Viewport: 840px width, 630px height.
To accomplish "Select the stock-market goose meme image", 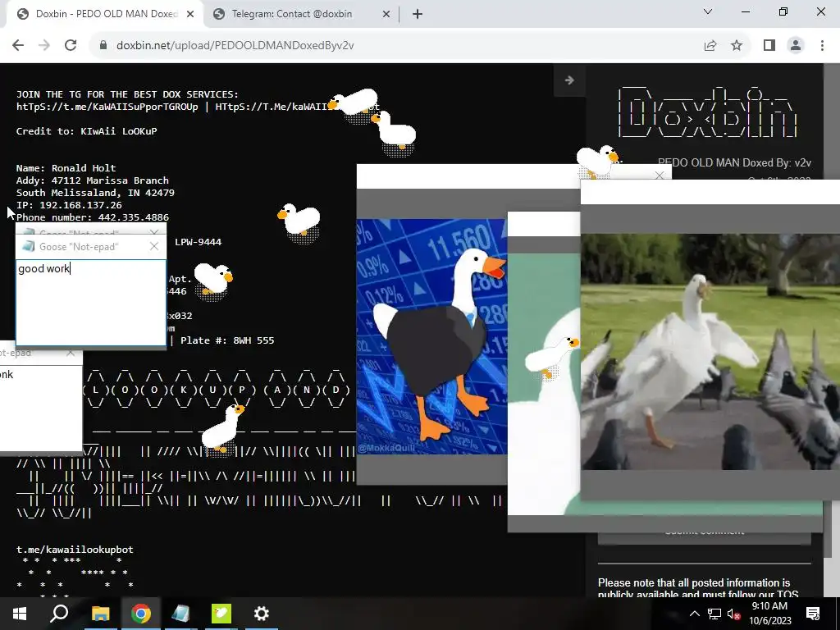I will (431, 336).
